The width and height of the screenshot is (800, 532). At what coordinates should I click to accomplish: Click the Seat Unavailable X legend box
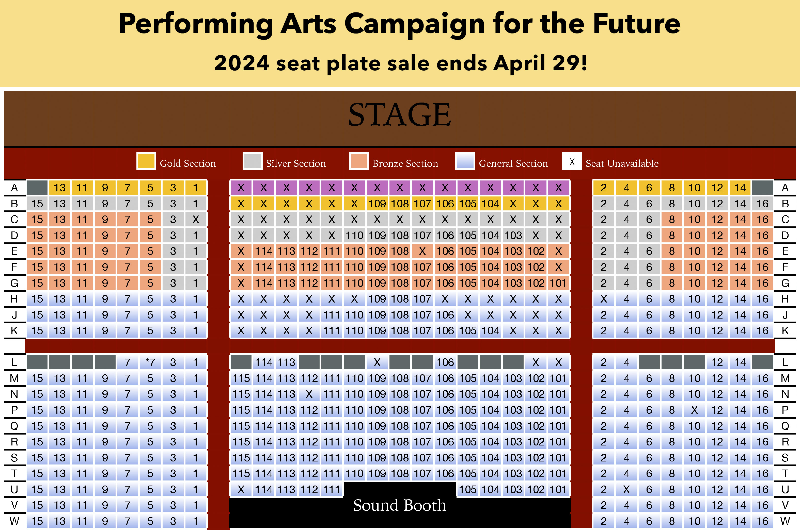(572, 161)
